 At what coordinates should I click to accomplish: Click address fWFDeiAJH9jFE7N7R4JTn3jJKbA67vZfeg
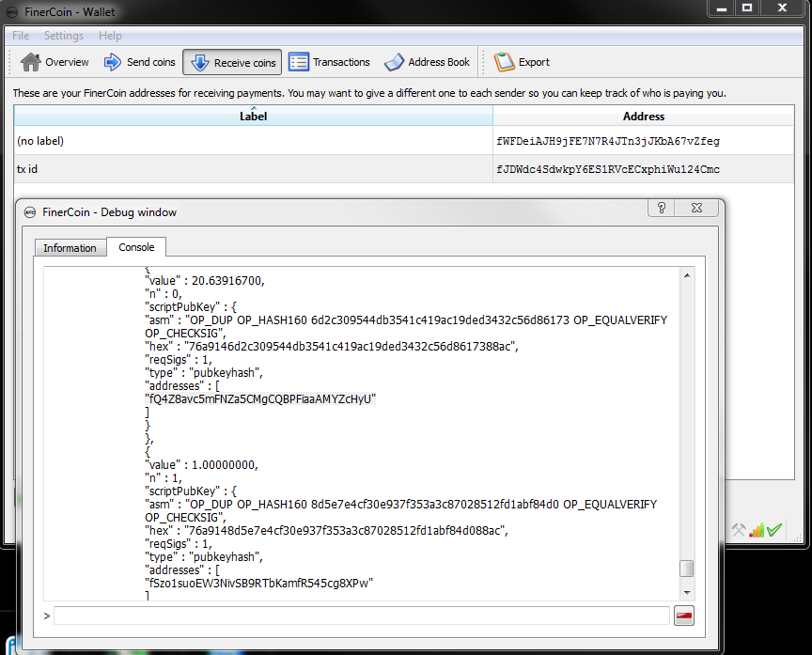[x=608, y=141]
